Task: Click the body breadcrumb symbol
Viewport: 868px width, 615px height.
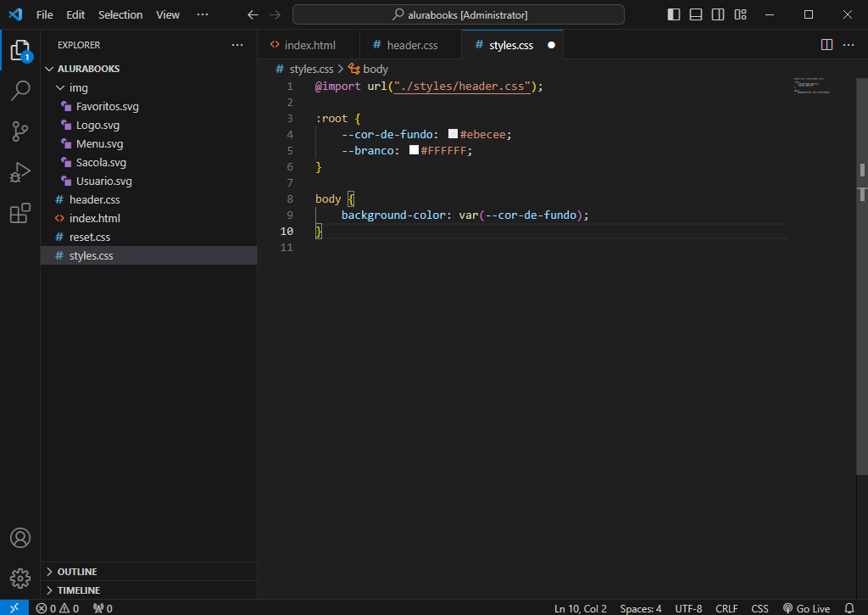Action: pyautogui.click(x=376, y=70)
